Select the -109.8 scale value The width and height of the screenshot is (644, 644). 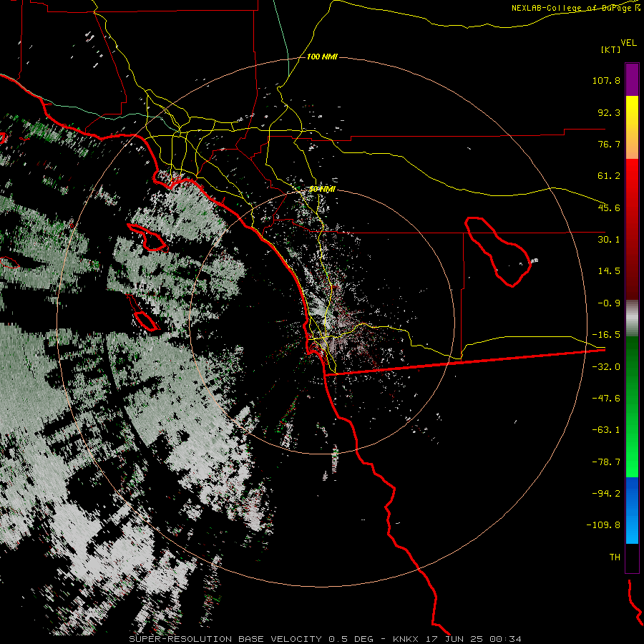[x=603, y=525]
